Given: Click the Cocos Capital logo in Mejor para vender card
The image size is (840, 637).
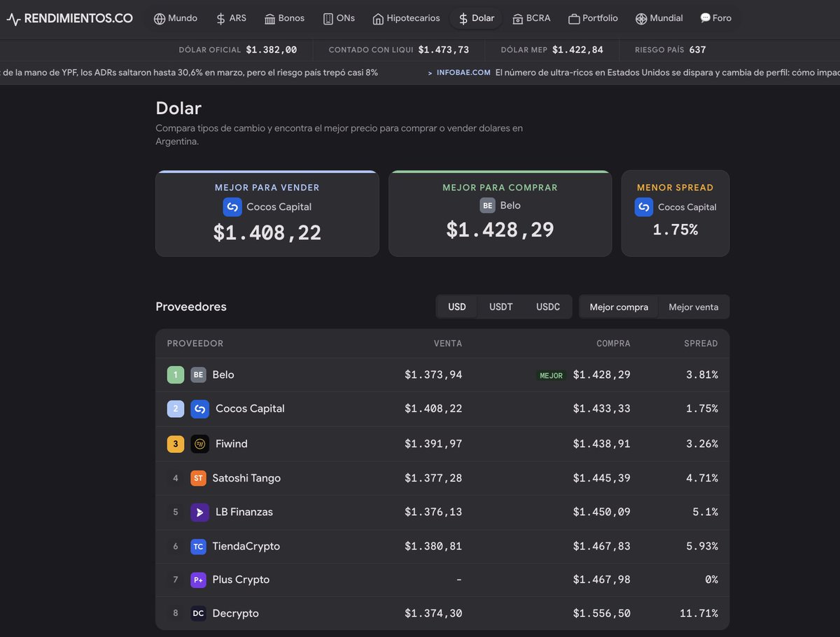Looking at the screenshot, I should pyautogui.click(x=232, y=207).
